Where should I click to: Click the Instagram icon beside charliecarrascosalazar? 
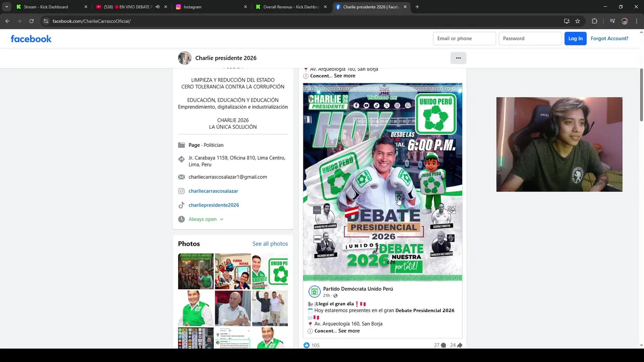coord(182,191)
